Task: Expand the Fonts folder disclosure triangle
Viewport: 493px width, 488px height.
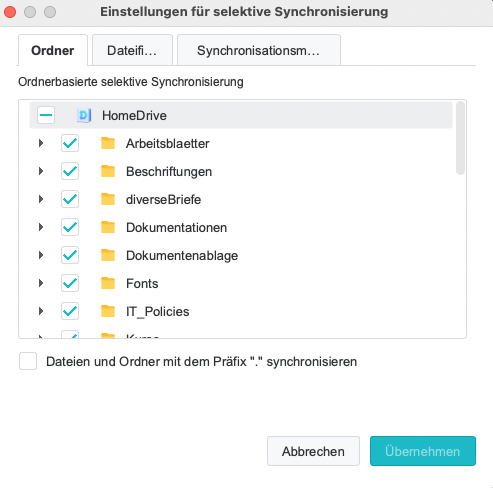Action: click(41, 283)
